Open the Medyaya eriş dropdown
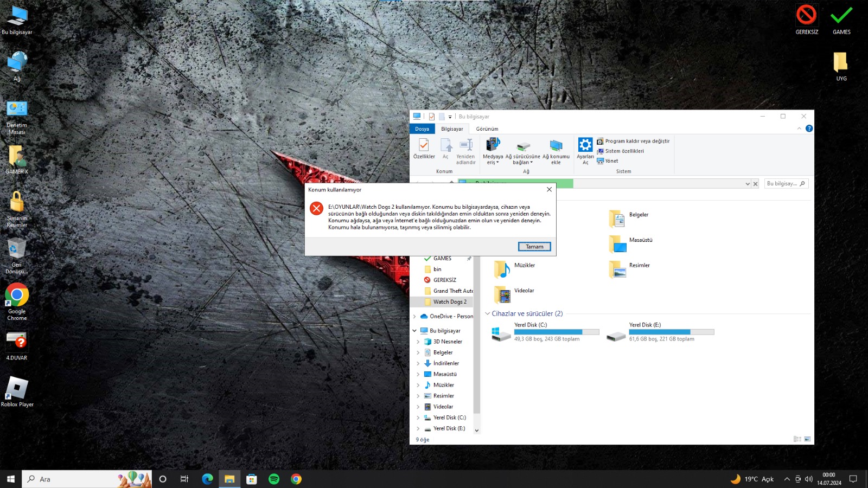The width and height of the screenshot is (868, 488). pos(493,151)
